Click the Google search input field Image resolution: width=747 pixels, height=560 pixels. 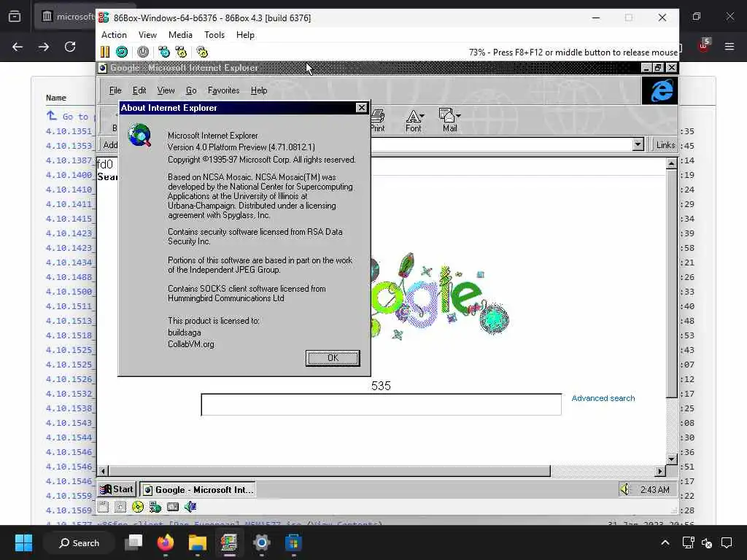click(381, 404)
